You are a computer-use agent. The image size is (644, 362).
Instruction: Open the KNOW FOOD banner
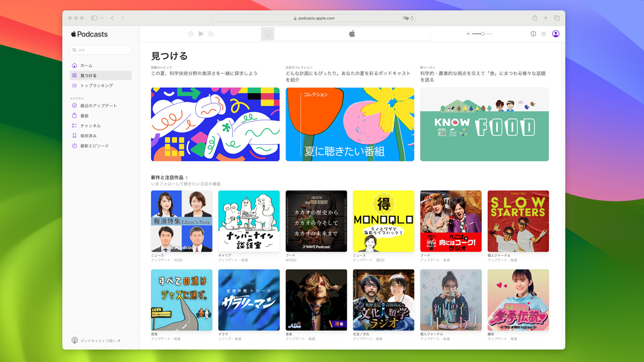click(485, 124)
